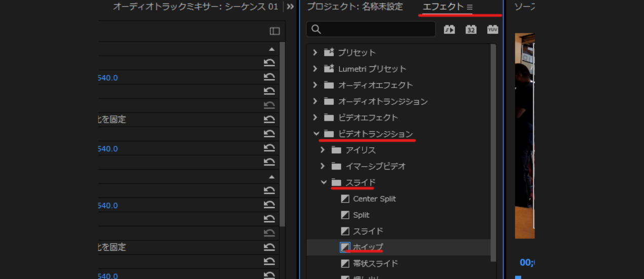Click the magnifier icon in Effects search

pos(316,29)
